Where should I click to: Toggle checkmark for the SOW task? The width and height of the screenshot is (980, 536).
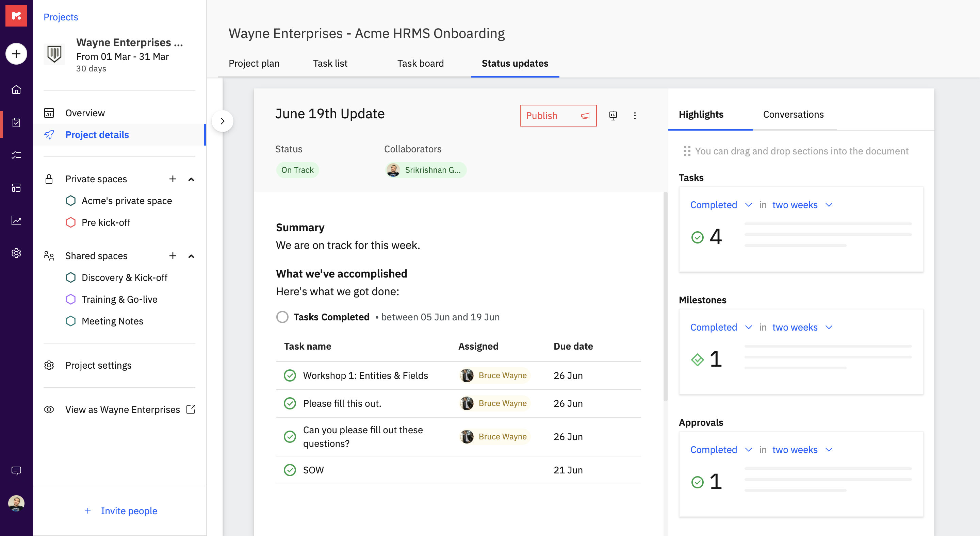coord(290,470)
